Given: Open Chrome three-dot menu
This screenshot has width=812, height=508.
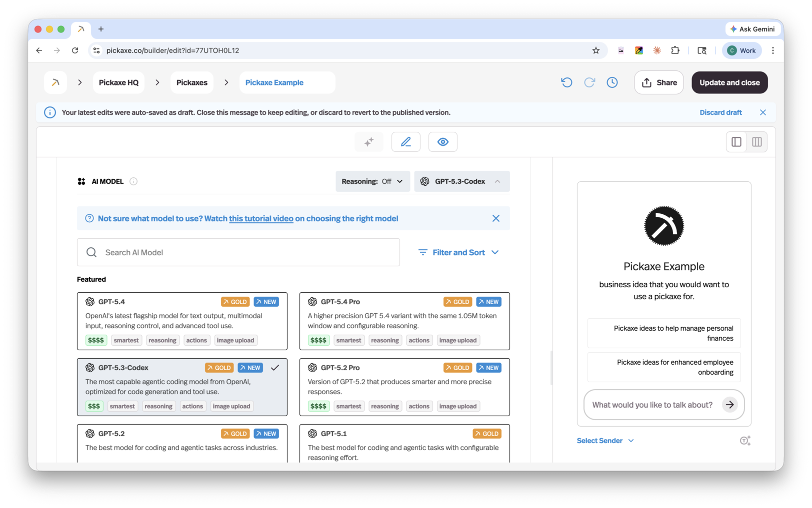Looking at the screenshot, I should (773, 50).
